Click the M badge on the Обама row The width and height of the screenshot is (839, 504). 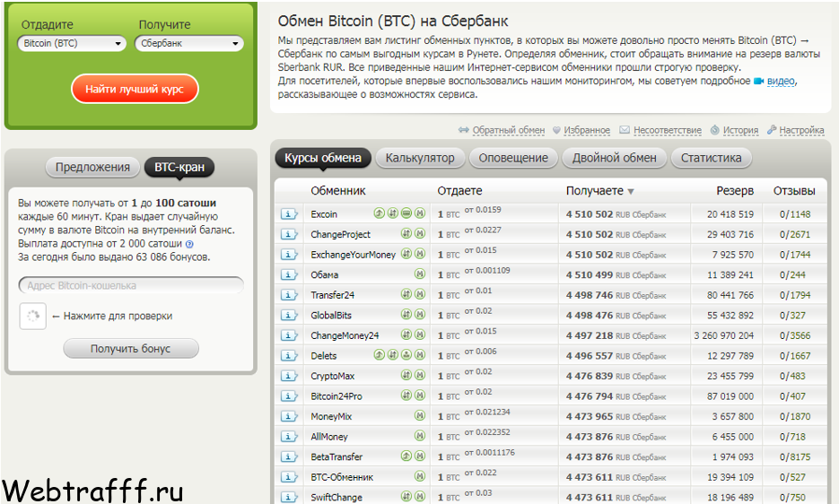tap(420, 274)
